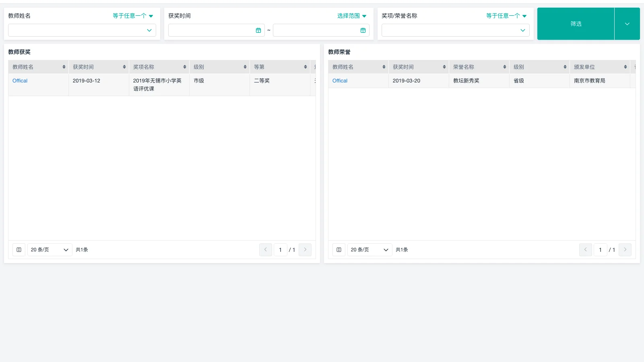Open column settings icon in 教师荣誉 footer
The width and height of the screenshot is (644, 362).
pyautogui.click(x=339, y=250)
